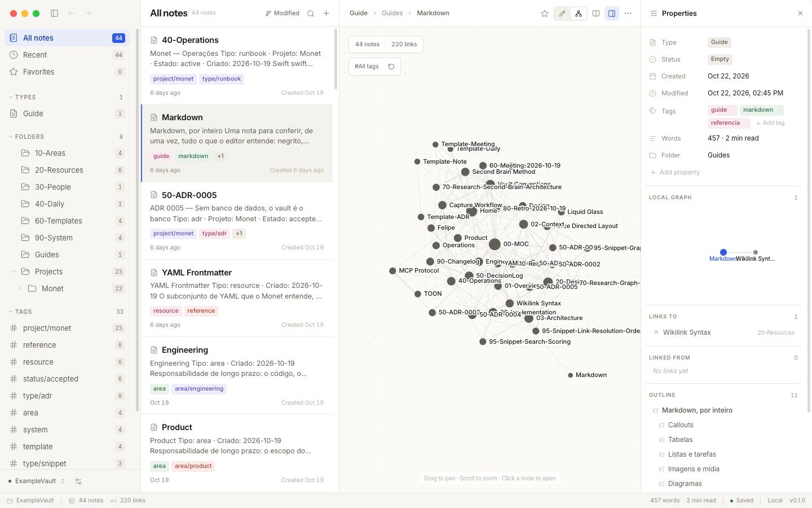This screenshot has height=508, width=812.
Task: Open Recent notes view
Action: tap(67, 55)
